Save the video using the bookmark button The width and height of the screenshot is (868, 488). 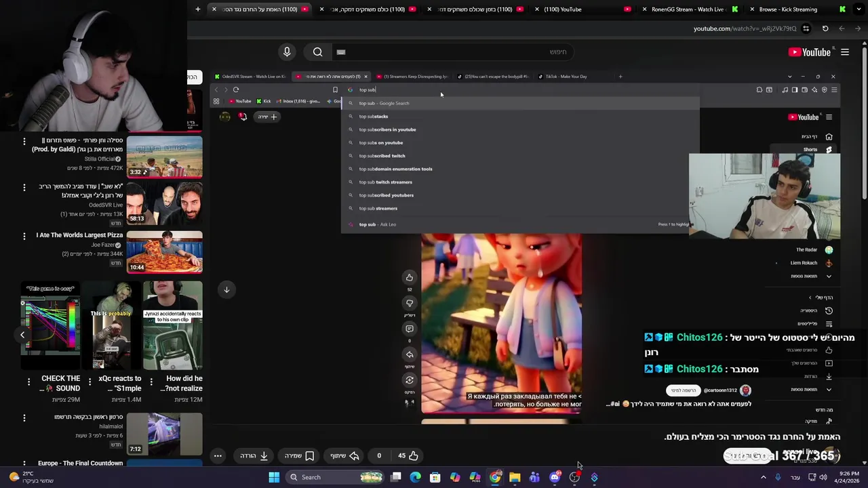[x=300, y=455]
